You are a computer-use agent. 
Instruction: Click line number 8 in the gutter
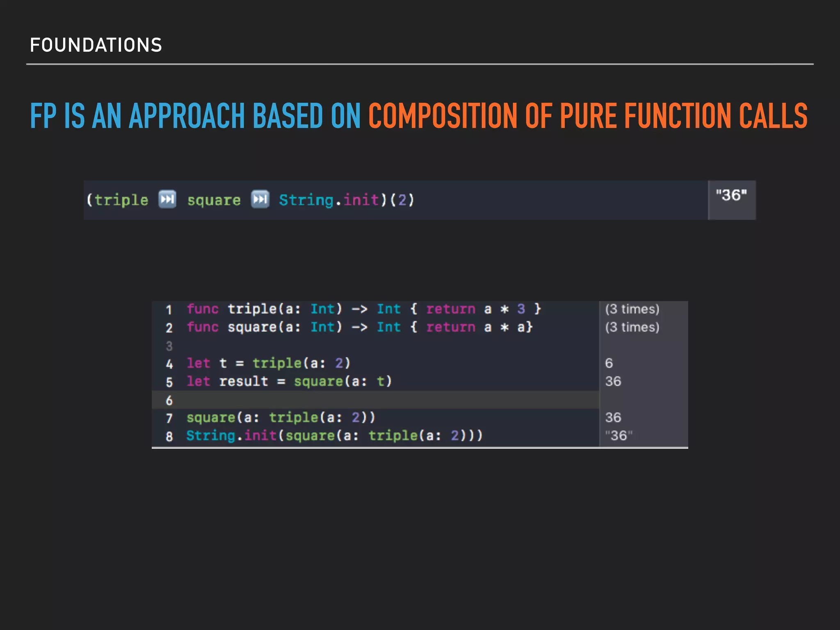169,436
